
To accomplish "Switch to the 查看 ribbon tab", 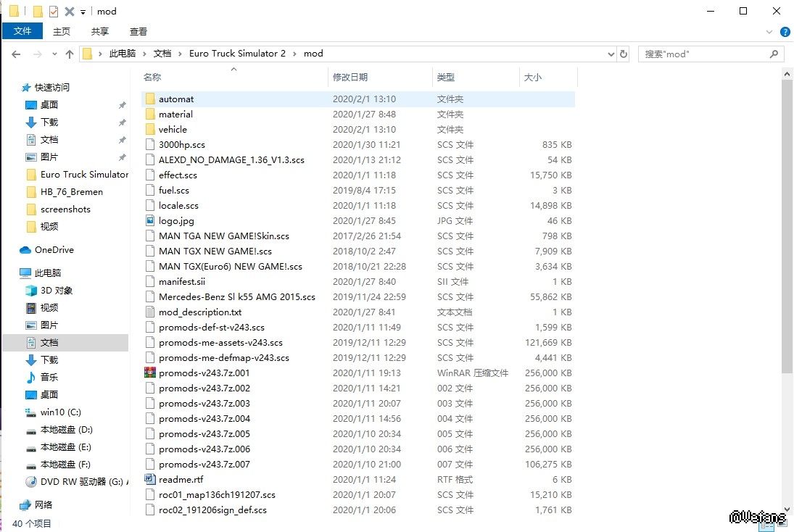I will tap(138, 31).
